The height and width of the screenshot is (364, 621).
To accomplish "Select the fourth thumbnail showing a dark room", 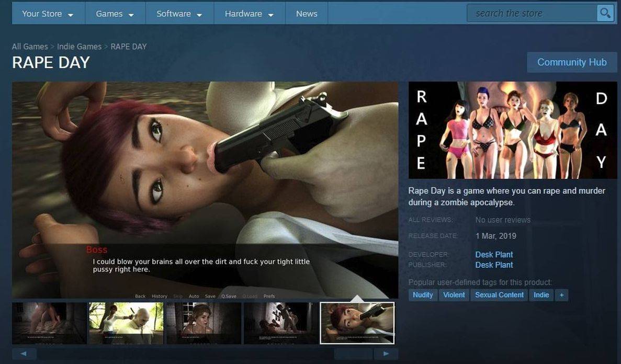I will pyautogui.click(x=281, y=323).
